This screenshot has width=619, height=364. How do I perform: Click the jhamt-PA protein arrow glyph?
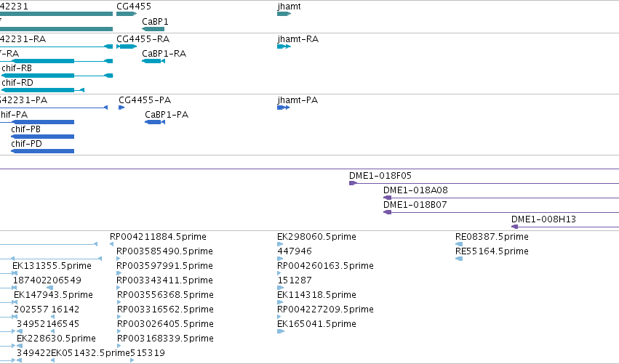pos(284,108)
